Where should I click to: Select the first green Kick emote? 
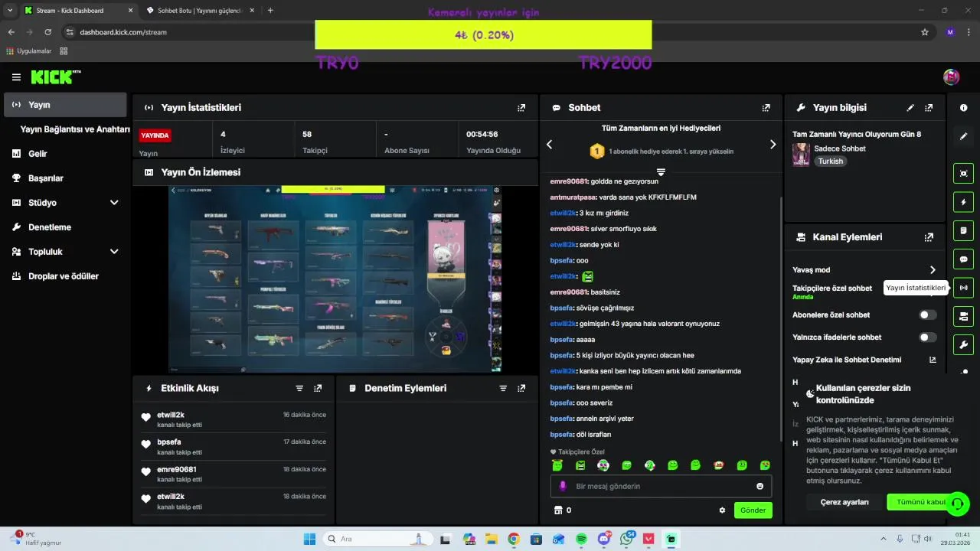coord(557,465)
